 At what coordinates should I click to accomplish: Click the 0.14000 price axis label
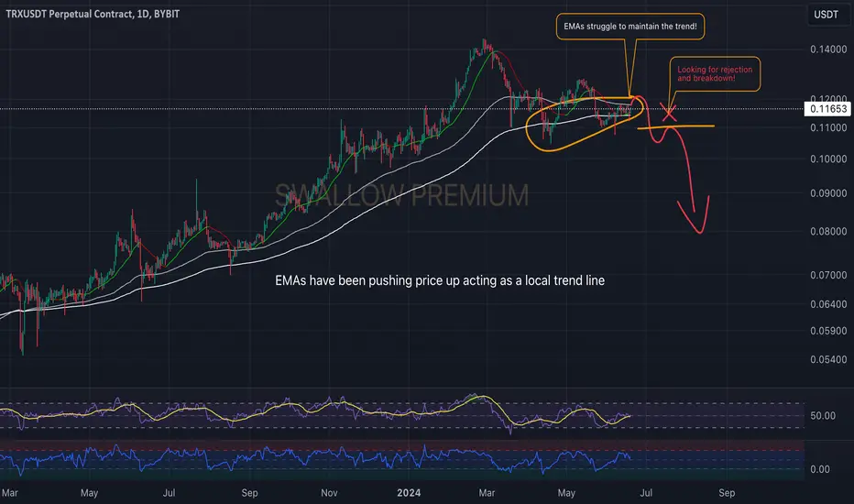pos(828,49)
